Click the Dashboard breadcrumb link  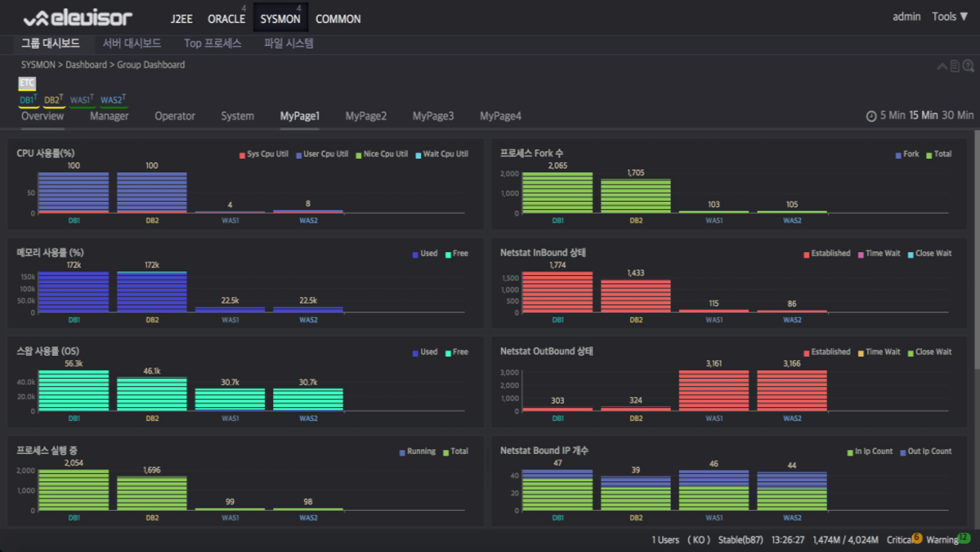coord(86,65)
